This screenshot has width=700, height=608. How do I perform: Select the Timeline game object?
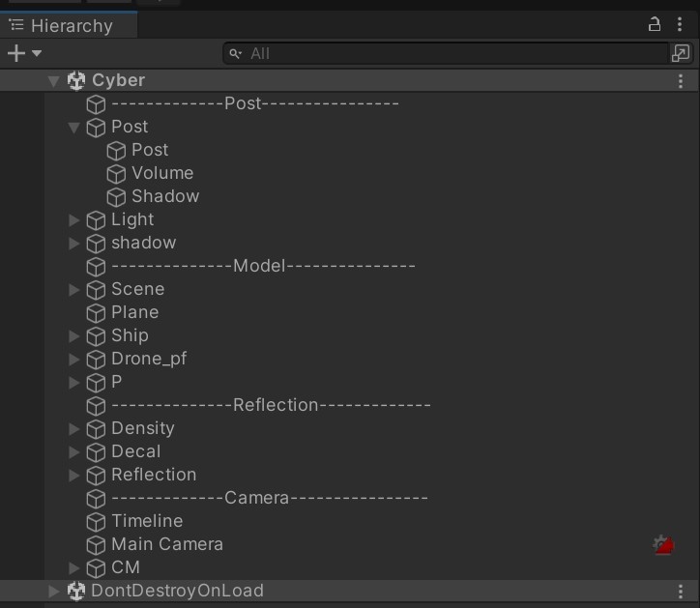pyautogui.click(x=147, y=521)
